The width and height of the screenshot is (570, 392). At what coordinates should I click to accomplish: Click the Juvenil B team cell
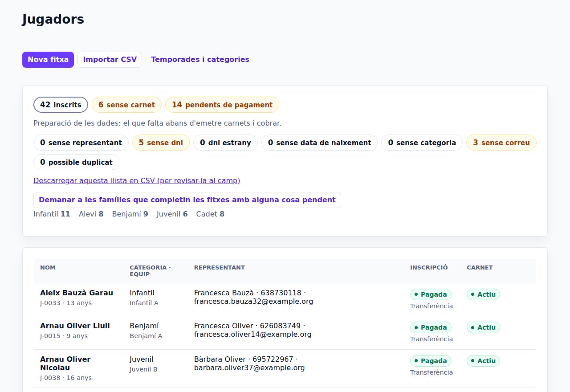tap(143, 369)
